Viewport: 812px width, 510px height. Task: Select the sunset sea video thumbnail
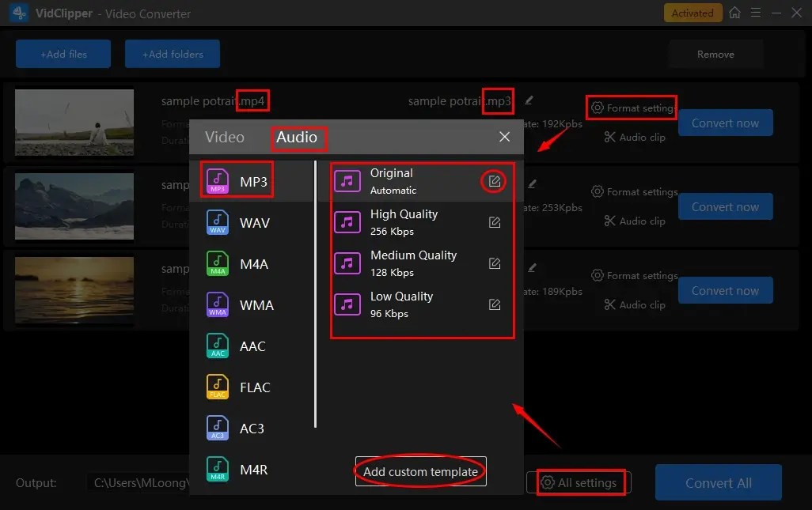coord(74,289)
